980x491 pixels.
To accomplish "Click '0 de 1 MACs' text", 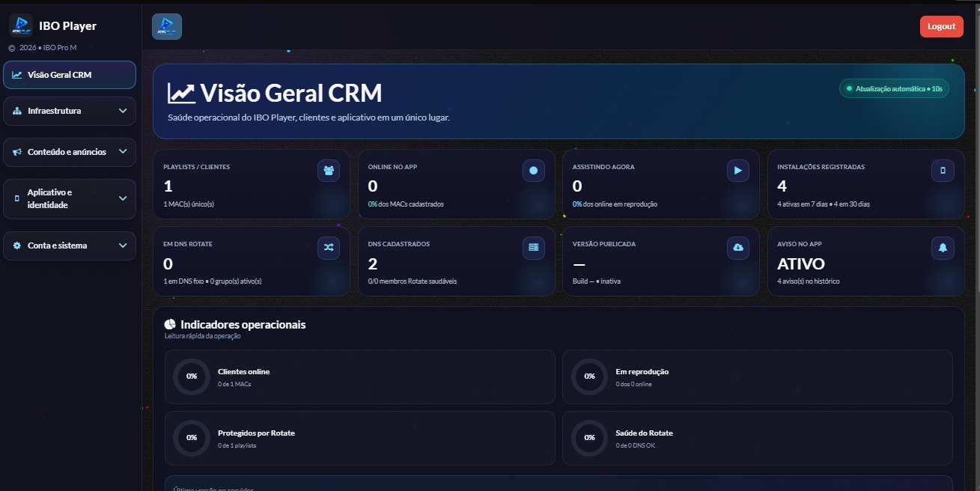I will [234, 384].
